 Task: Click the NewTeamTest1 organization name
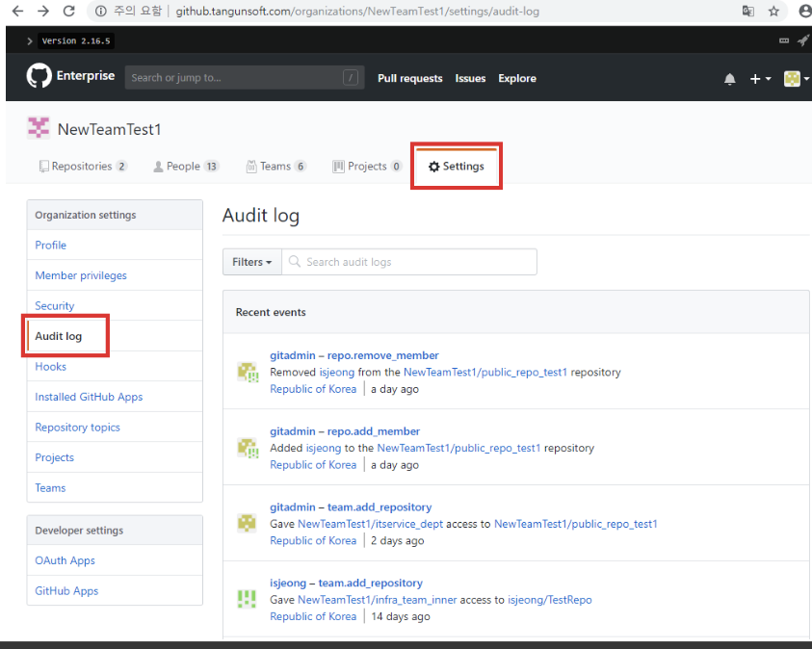(109, 129)
